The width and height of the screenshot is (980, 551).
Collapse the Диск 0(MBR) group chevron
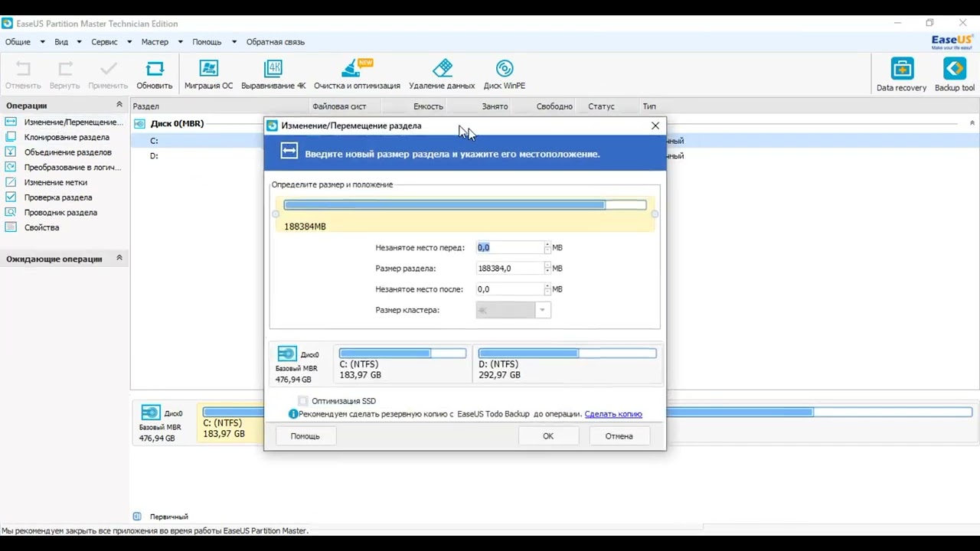coord(972,123)
